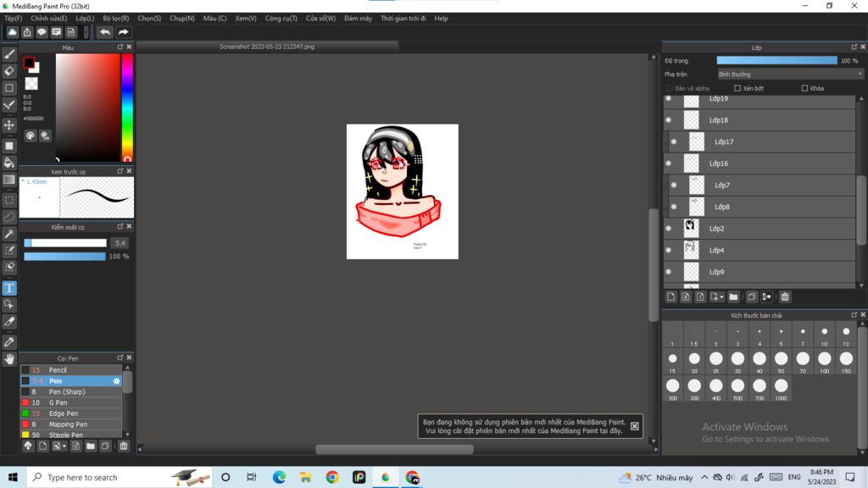The height and width of the screenshot is (488, 868).
Task: Open the Bộ lọc(R) menu
Action: [116, 18]
